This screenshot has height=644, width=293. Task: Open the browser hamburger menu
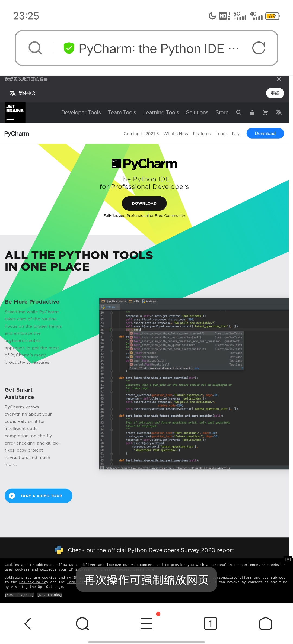(x=146, y=623)
